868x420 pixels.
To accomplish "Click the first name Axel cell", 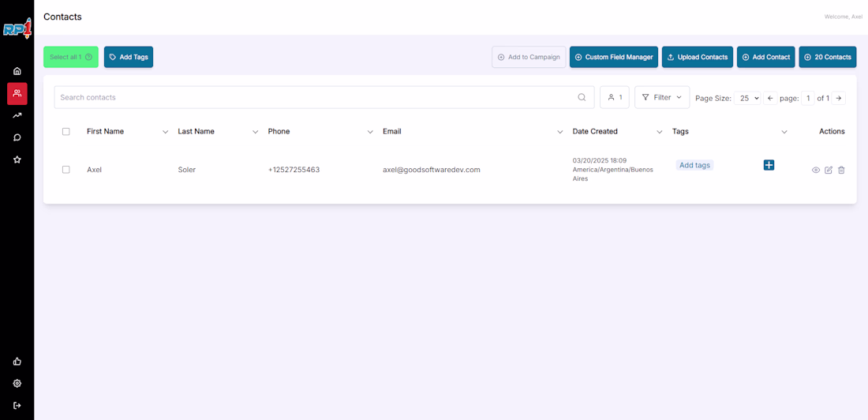I will click(94, 170).
